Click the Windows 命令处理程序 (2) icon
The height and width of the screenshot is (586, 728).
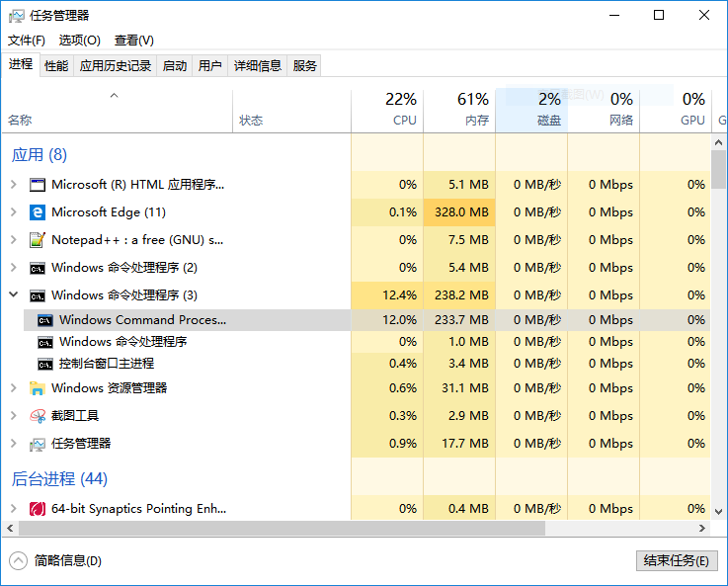point(38,268)
